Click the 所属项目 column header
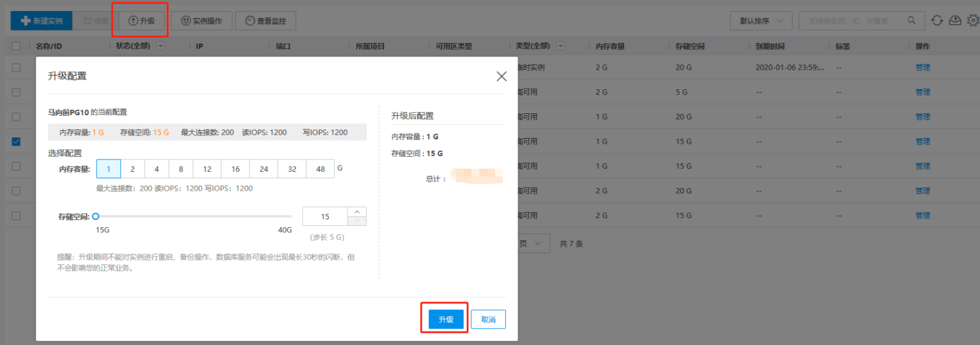The image size is (980, 345). click(x=370, y=46)
